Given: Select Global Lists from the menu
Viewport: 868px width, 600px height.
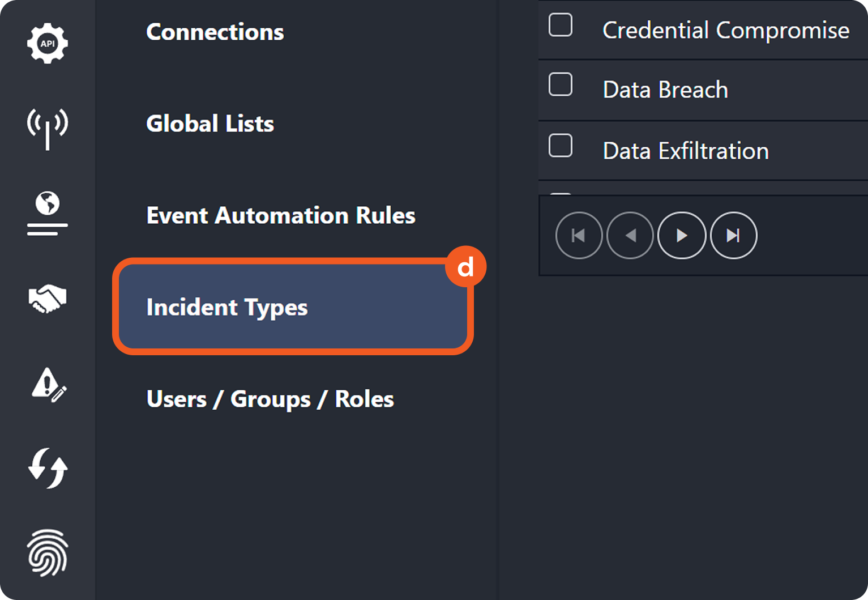Looking at the screenshot, I should (210, 124).
